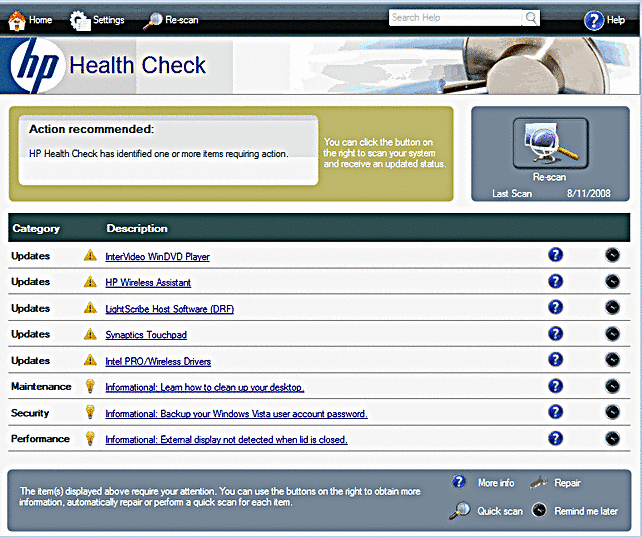
Task: Open Backup Windows Vista password link
Action: (236, 414)
